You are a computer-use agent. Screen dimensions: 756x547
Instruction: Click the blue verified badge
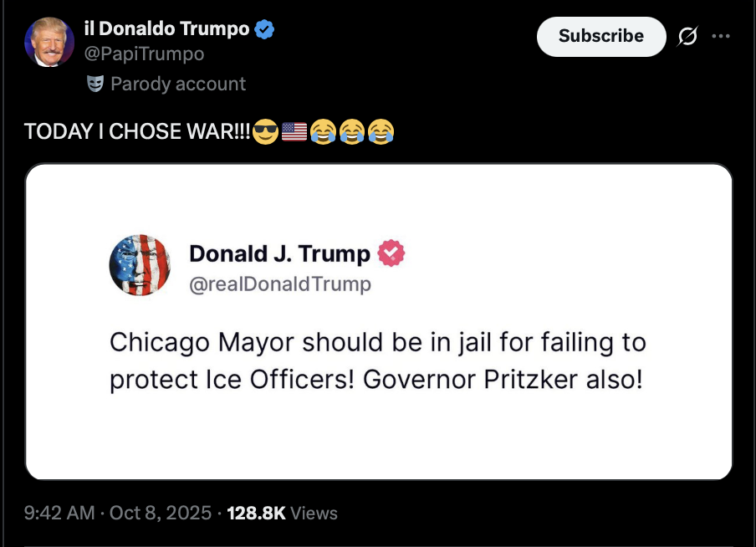tap(263, 29)
